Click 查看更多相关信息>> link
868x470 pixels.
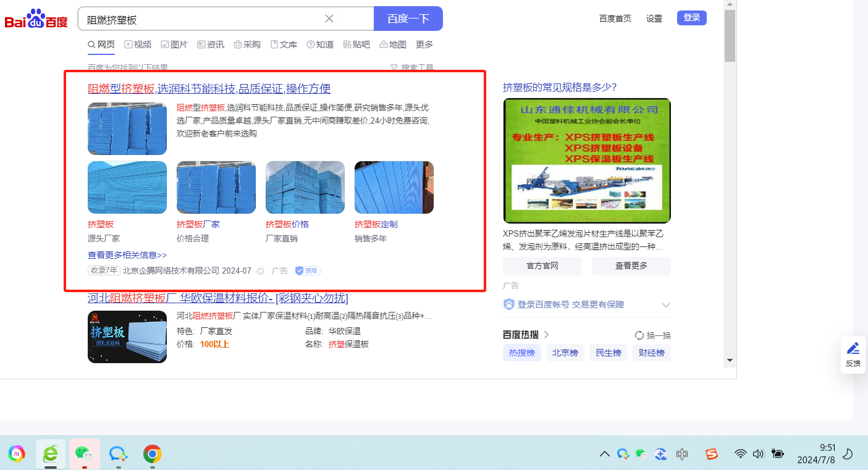[127, 255]
